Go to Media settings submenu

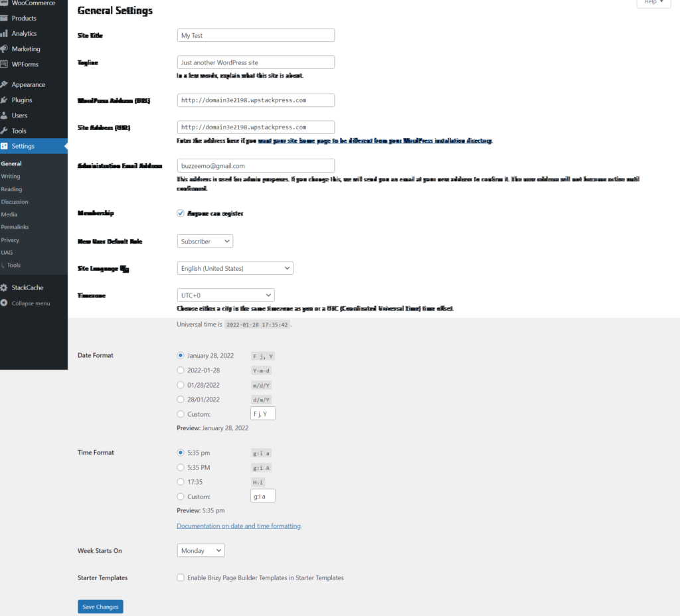(x=9, y=214)
